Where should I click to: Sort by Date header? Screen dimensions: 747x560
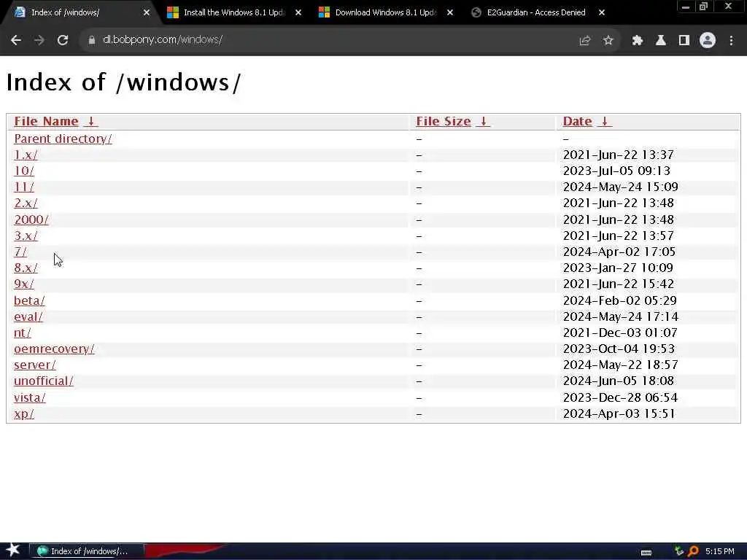point(577,122)
